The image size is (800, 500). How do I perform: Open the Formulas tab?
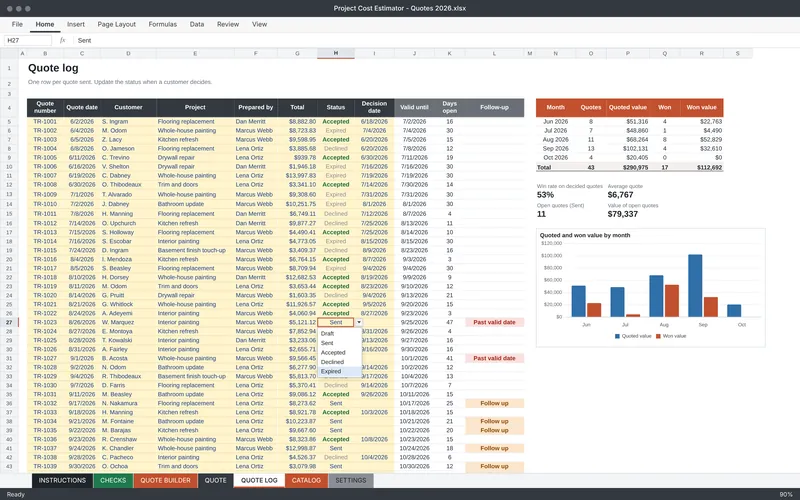162,24
